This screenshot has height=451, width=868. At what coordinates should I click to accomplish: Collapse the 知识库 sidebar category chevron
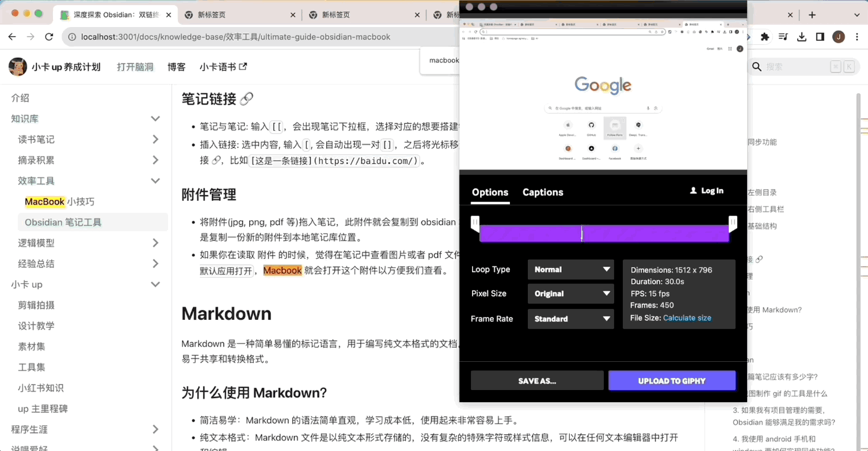[155, 119]
